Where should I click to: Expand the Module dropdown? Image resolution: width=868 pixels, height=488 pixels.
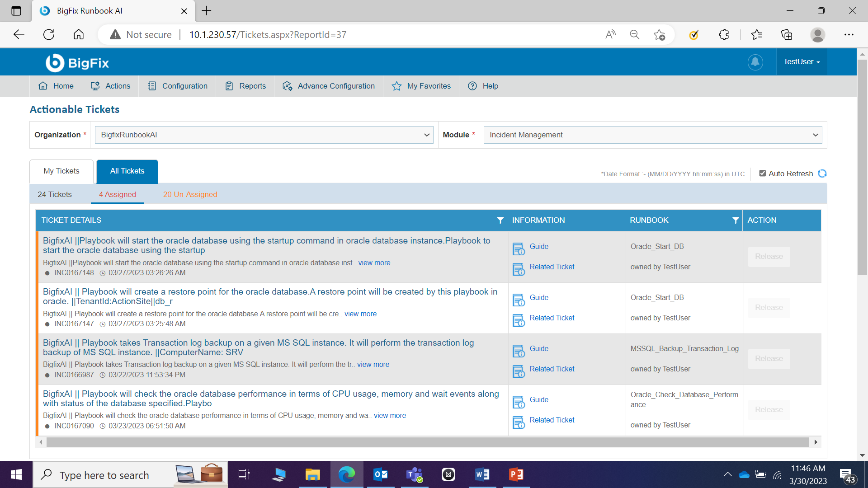tap(652, 135)
